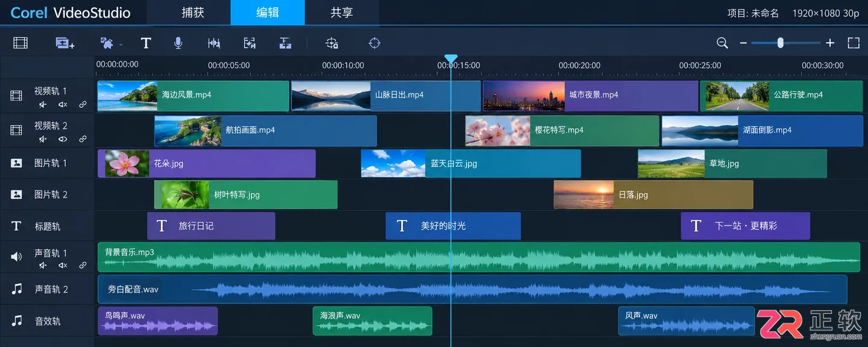Toggle mute-x speaker on 视频轨 1
The image size is (868, 347).
click(63, 104)
